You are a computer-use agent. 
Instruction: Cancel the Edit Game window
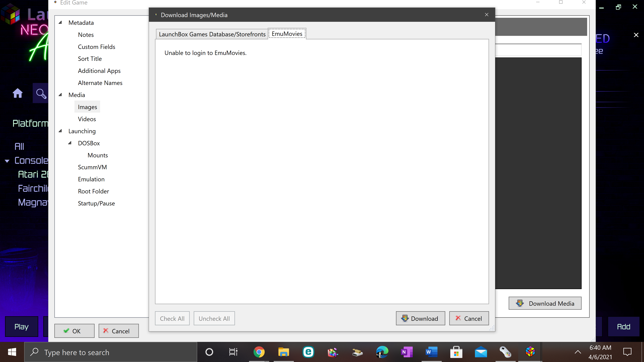(x=119, y=331)
